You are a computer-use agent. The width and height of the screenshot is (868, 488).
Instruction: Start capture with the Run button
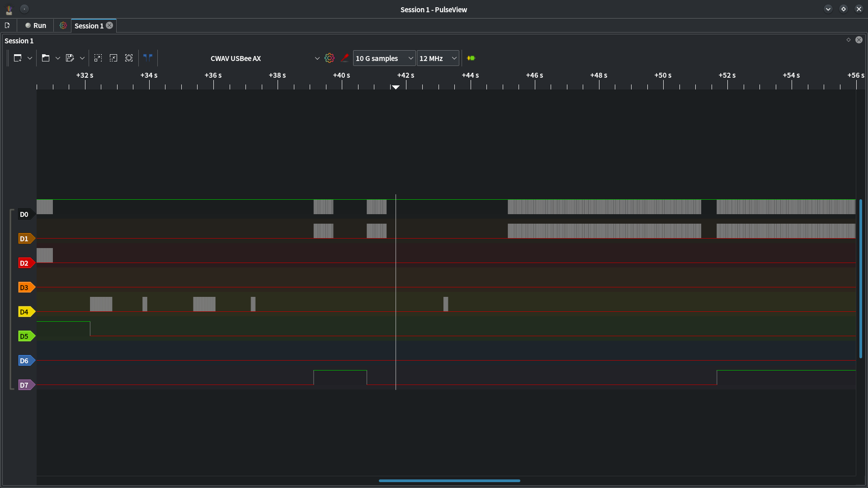pyautogui.click(x=36, y=26)
